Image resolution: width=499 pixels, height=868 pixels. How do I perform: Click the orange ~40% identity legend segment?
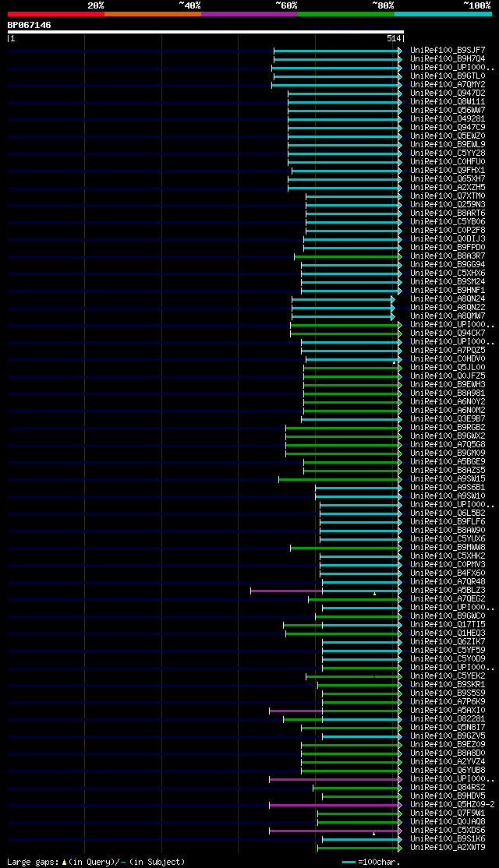click(x=153, y=14)
